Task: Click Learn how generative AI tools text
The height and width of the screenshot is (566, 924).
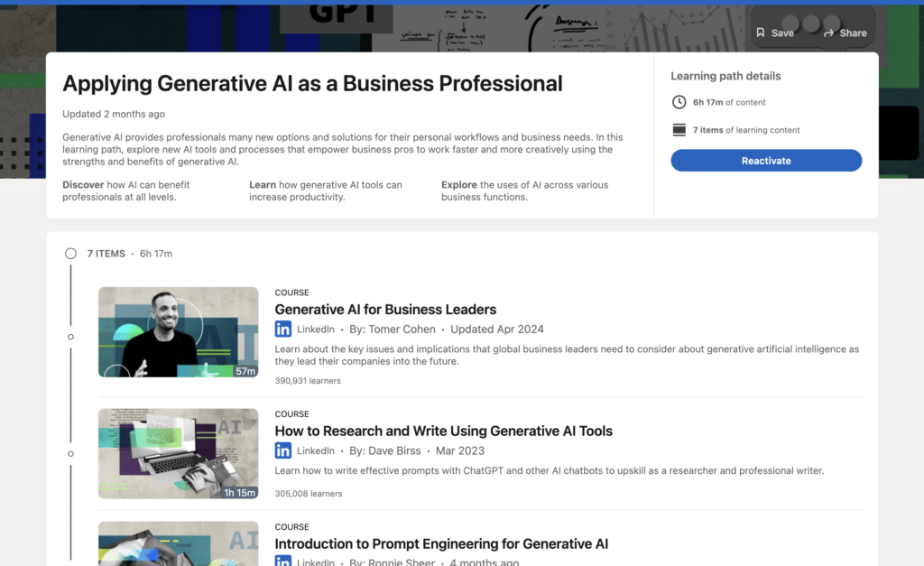Action: coord(325,190)
